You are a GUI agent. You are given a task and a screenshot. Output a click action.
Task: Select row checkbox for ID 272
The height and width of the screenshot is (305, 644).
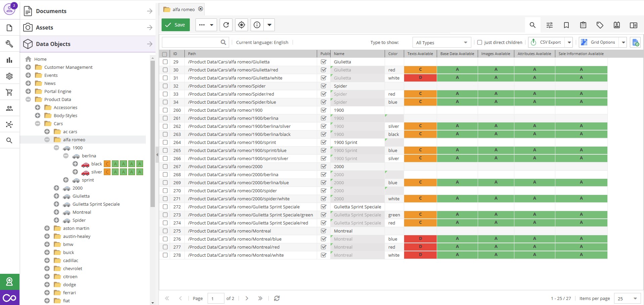pos(165,207)
